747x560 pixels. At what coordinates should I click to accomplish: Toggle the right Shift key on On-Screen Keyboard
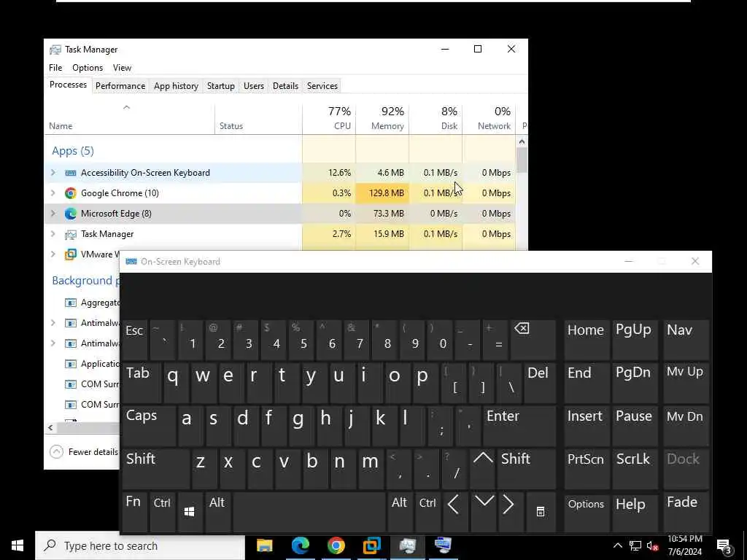click(527, 469)
